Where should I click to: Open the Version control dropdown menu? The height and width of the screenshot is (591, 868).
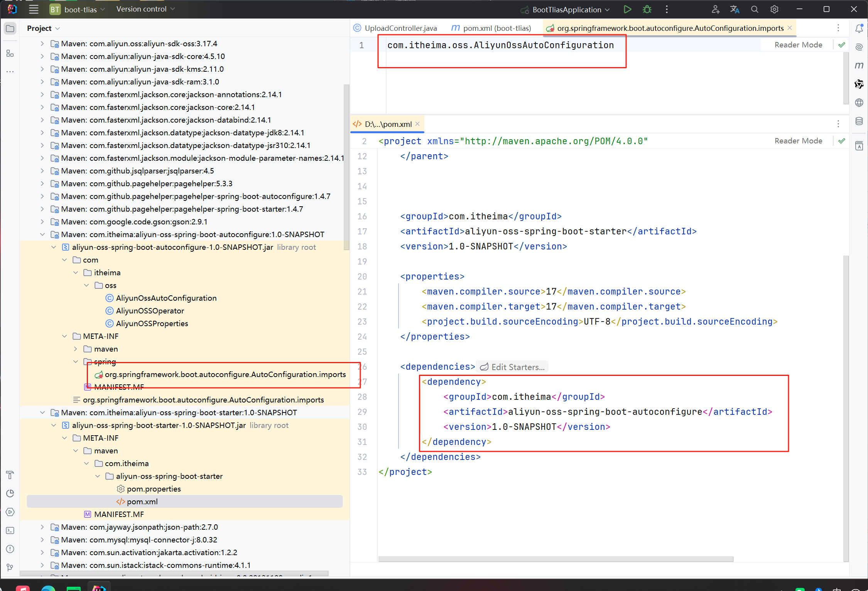point(145,9)
